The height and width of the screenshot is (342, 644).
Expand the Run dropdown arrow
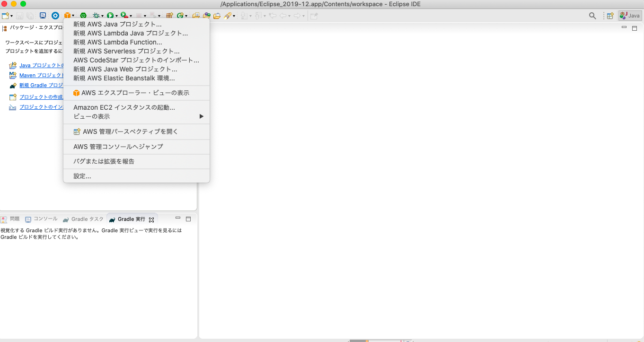116,16
